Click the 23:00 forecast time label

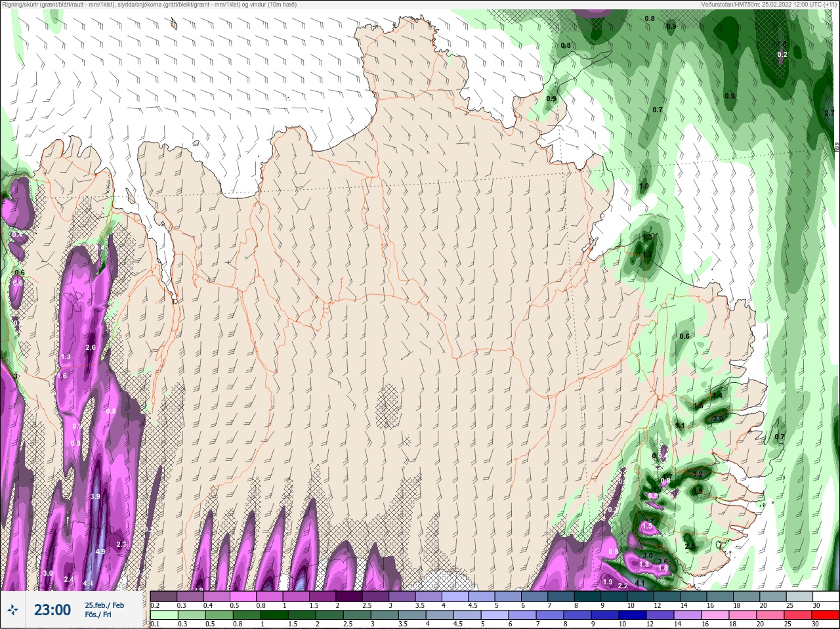click(52, 610)
